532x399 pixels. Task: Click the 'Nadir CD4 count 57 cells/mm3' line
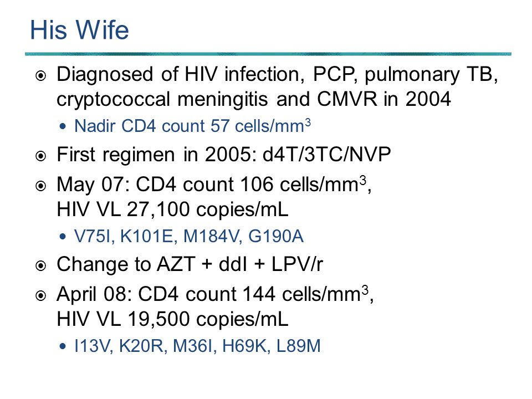point(192,126)
